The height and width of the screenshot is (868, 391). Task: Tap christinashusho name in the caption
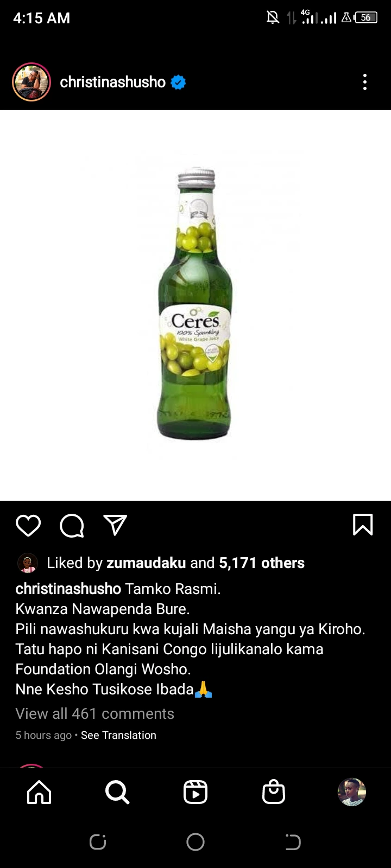(x=68, y=589)
